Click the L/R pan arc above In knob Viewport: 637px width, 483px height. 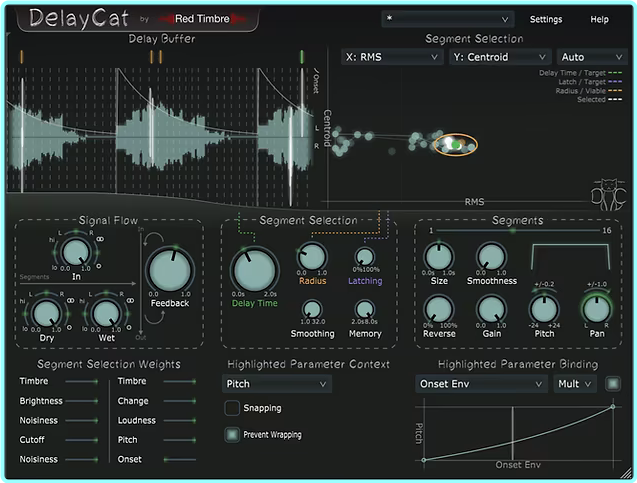point(76,232)
